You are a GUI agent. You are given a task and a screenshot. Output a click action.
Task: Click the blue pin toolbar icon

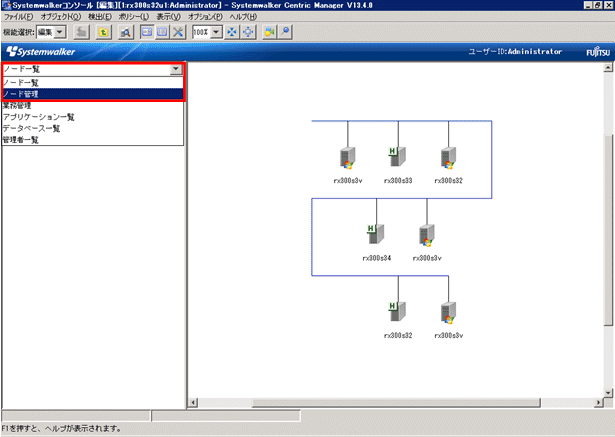click(285, 32)
